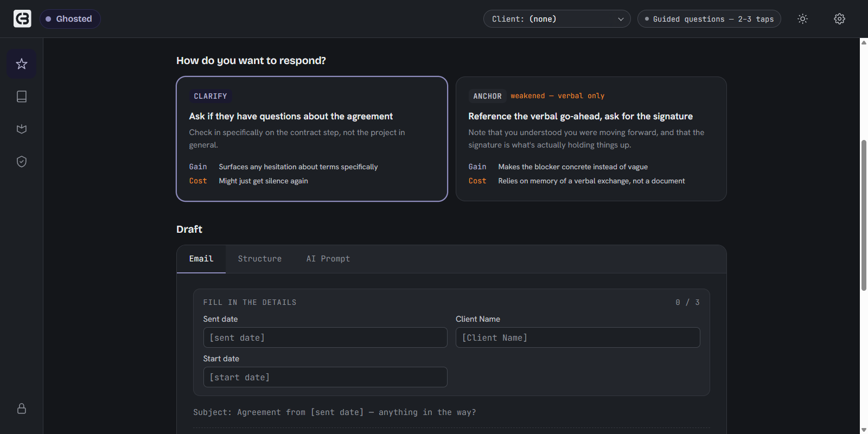Click 'Makes the blocker concrete' gain text

click(573, 167)
